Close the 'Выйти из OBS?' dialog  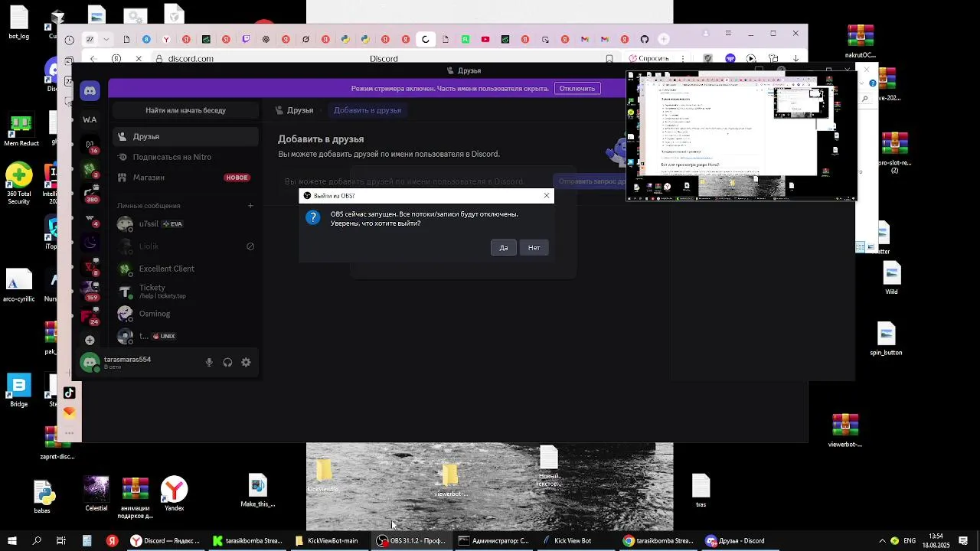[547, 195]
